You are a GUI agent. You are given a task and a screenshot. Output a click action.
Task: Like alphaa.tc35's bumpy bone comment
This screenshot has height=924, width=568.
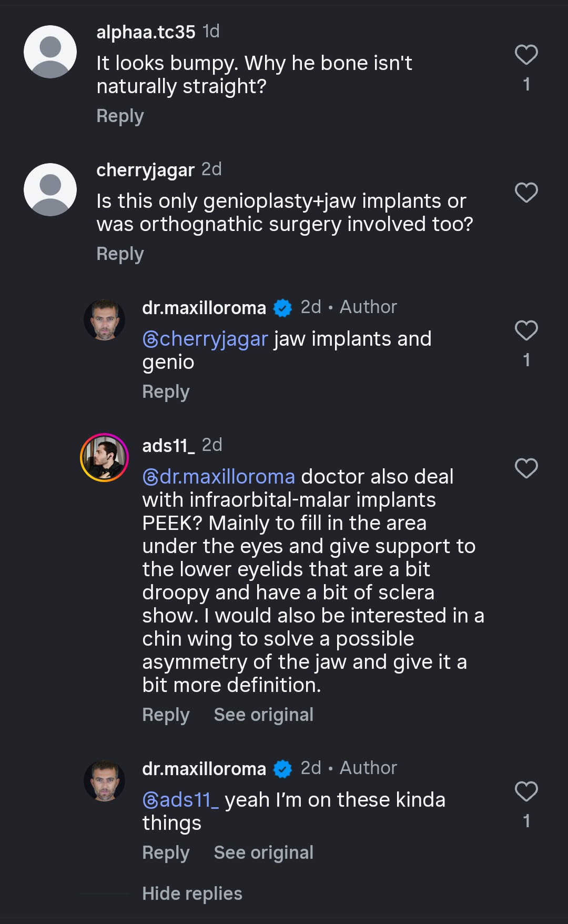[x=526, y=55]
